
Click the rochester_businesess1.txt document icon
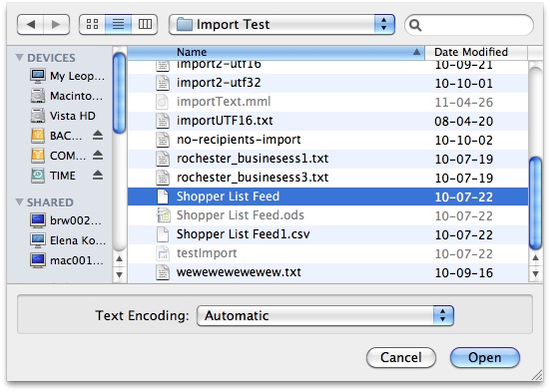pos(163,159)
